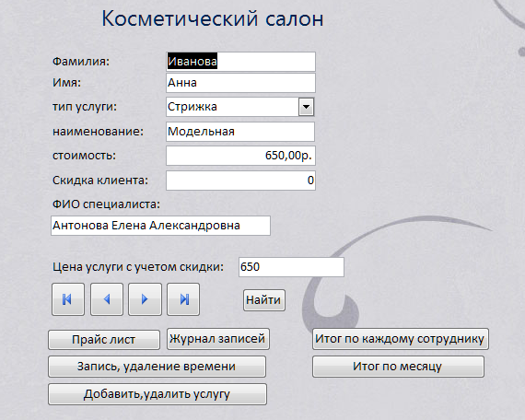Go to the next record
This screenshot has width=525, height=420.
pos(145,299)
